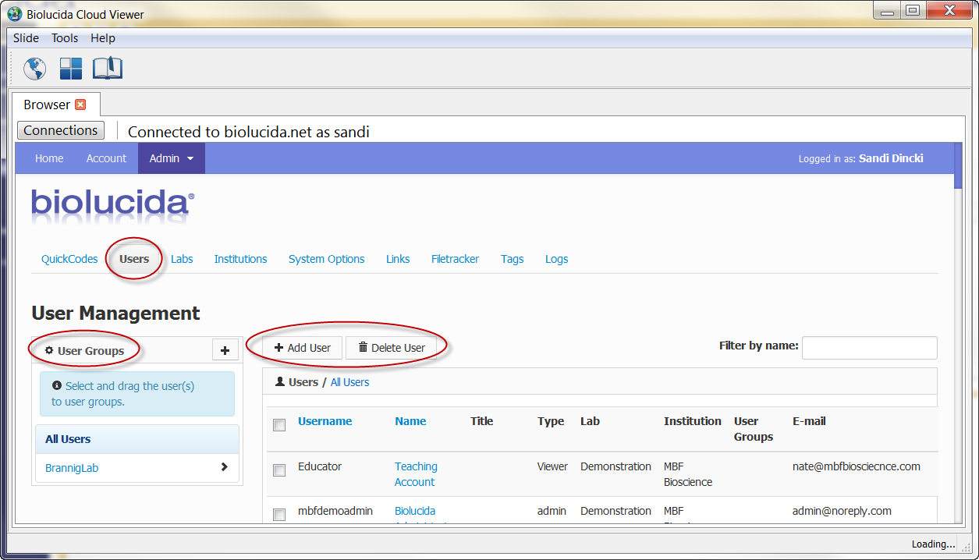Click the Add User button
This screenshot has height=560, width=979.
(303, 348)
